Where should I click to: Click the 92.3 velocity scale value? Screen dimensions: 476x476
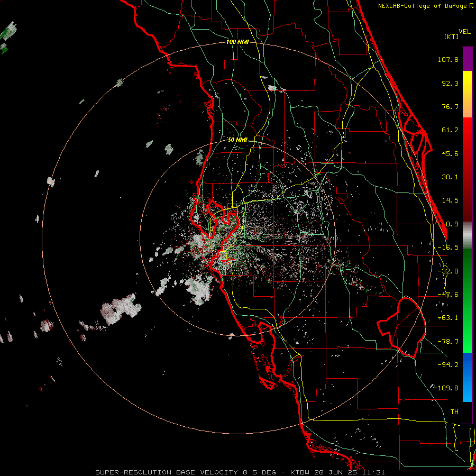pyautogui.click(x=450, y=83)
